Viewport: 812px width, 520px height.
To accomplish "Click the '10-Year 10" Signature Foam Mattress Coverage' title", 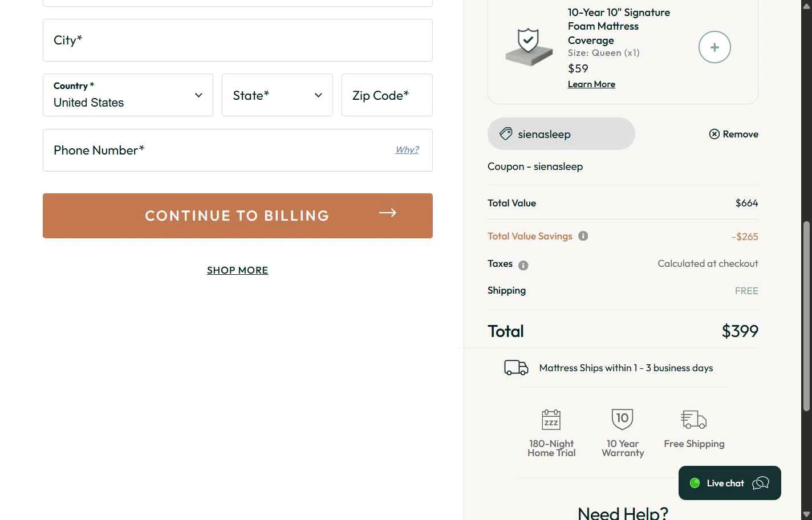I will point(619,26).
